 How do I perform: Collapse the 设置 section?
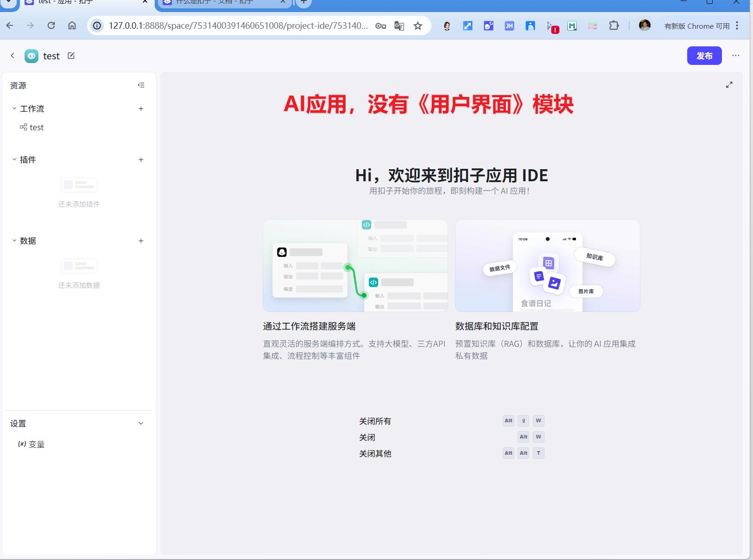click(141, 423)
